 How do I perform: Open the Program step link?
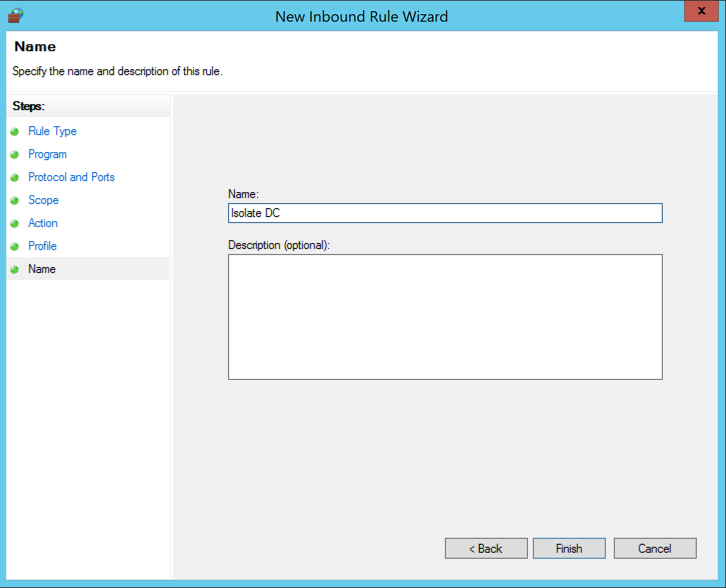point(47,154)
